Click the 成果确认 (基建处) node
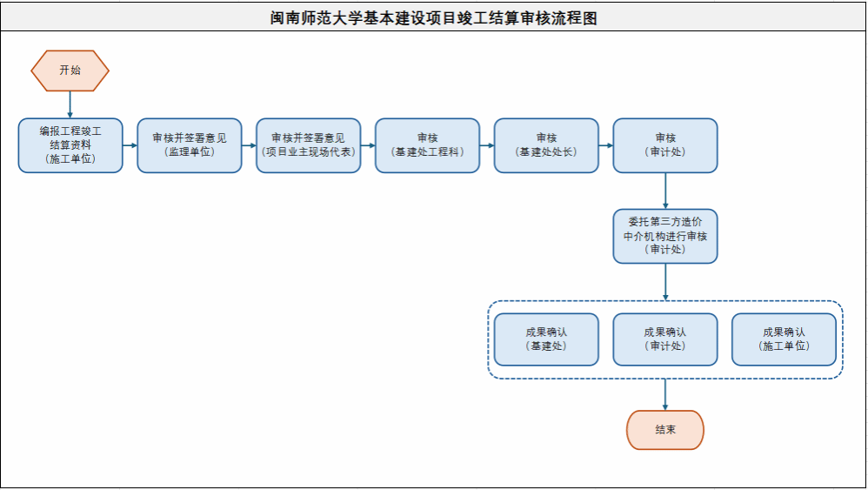 click(x=546, y=339)
